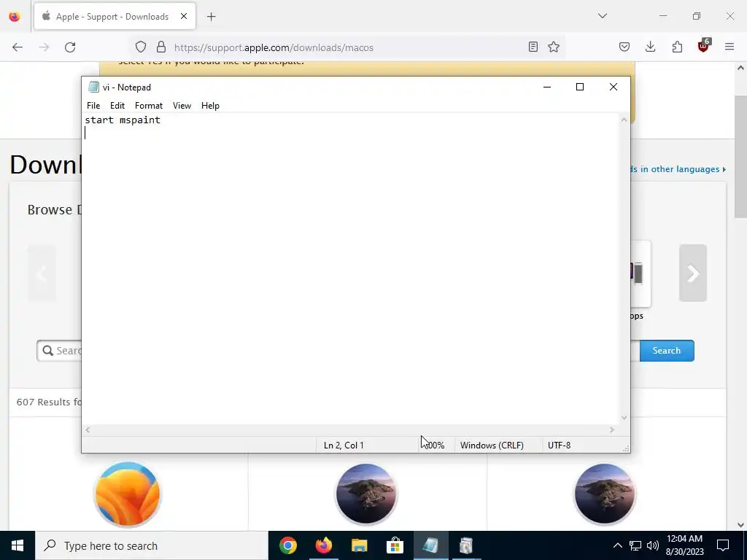Click the taskbar search box
The width and height of the screenshot is (747, 560).
click(152, 545)
